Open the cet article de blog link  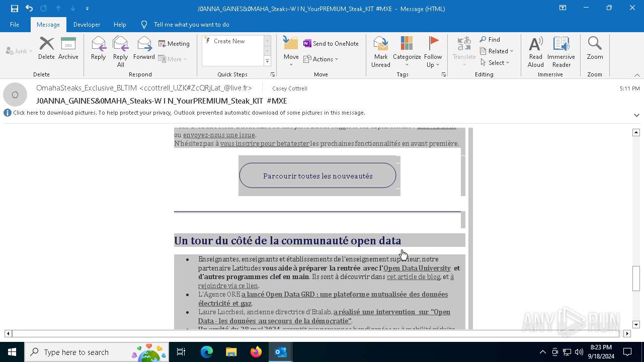click(x=414, y=277)
